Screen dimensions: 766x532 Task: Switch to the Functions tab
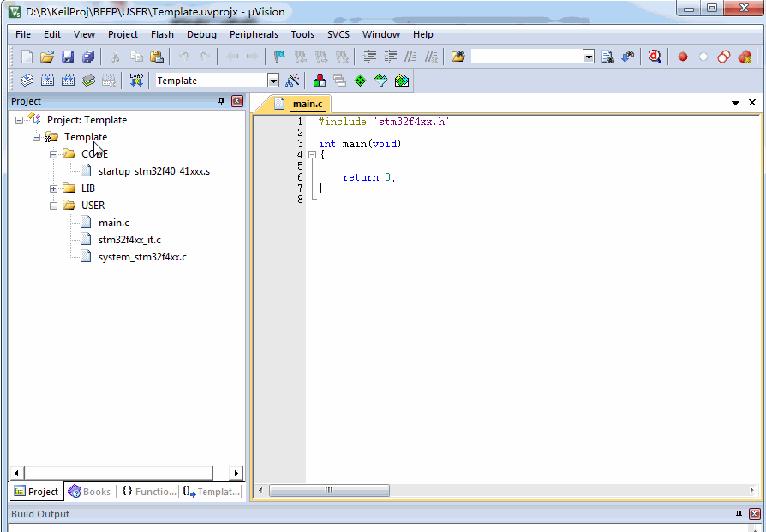pyautogui.click(x=149, y=492)
